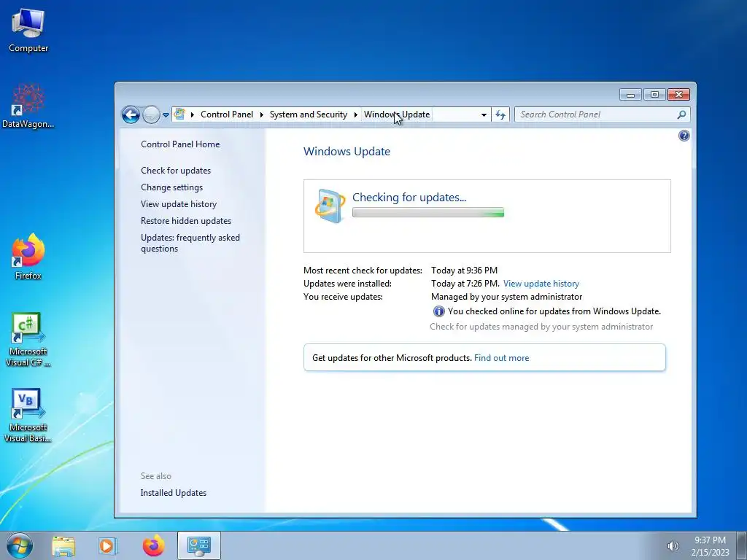Open Control Panel Home
The height and width of the screenshot is (560, 747).
point(180,144)
